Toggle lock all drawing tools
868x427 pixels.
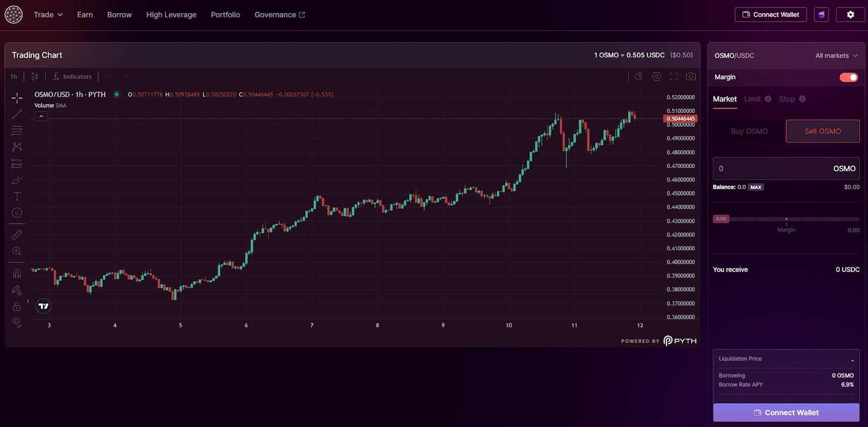(x=17, y=307)
